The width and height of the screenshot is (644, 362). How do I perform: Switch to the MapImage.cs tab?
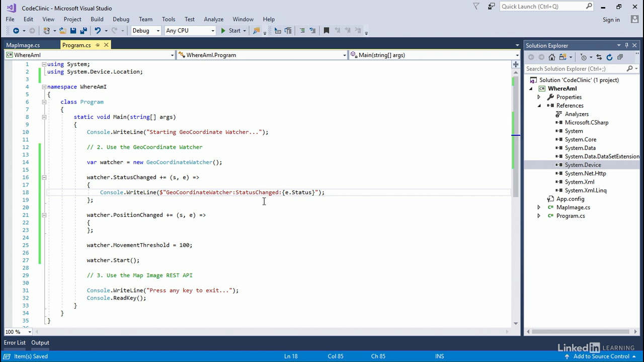point(23,45)
